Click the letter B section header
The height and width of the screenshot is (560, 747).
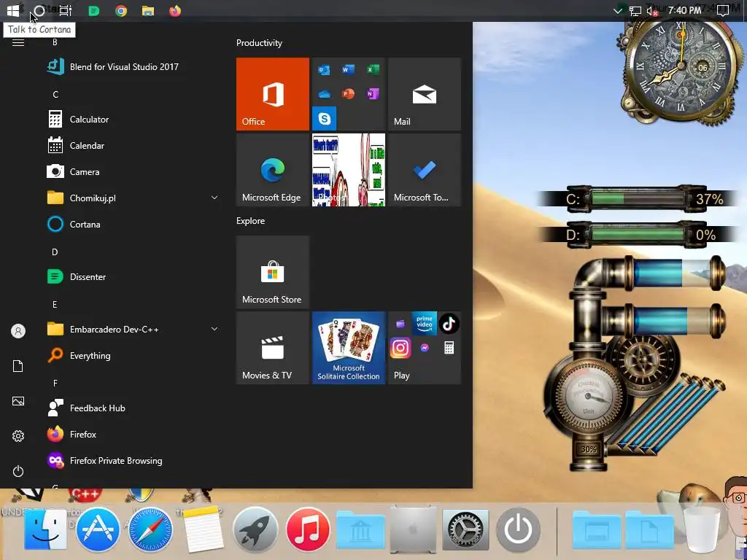coord(55,42)
